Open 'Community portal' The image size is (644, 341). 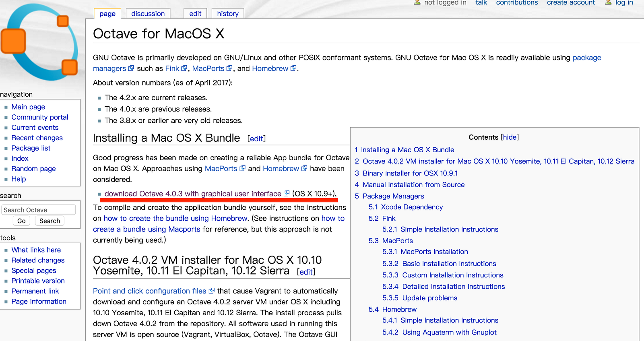40,117
